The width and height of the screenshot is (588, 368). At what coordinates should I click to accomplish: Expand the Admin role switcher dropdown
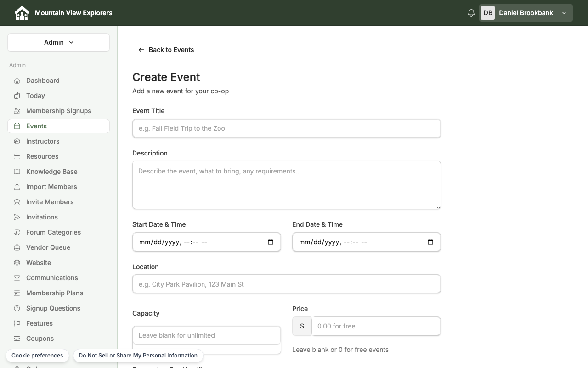click(x=58, y=42)
